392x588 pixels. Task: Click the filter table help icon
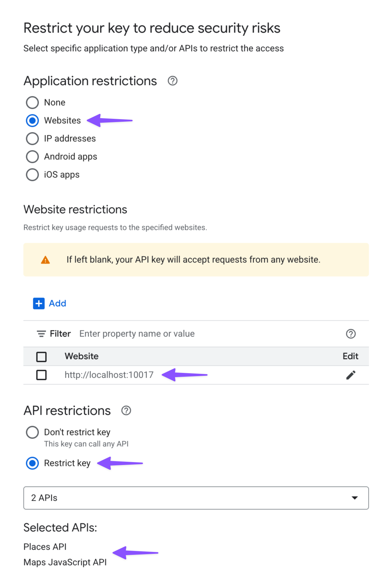[x=350, y=334]
